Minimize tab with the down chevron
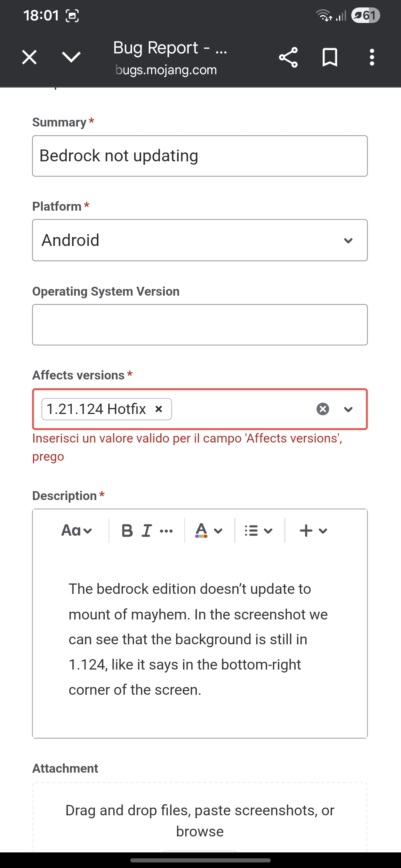This screenshot has width=401, height=868. tap(71, 57)
